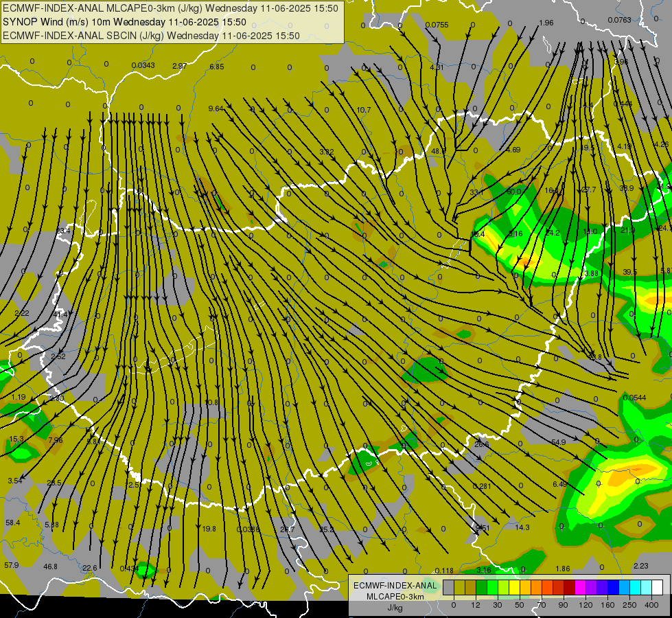Click the map value 0.0544
Viewport: 672px width, 618px height.
pos(634,398)
